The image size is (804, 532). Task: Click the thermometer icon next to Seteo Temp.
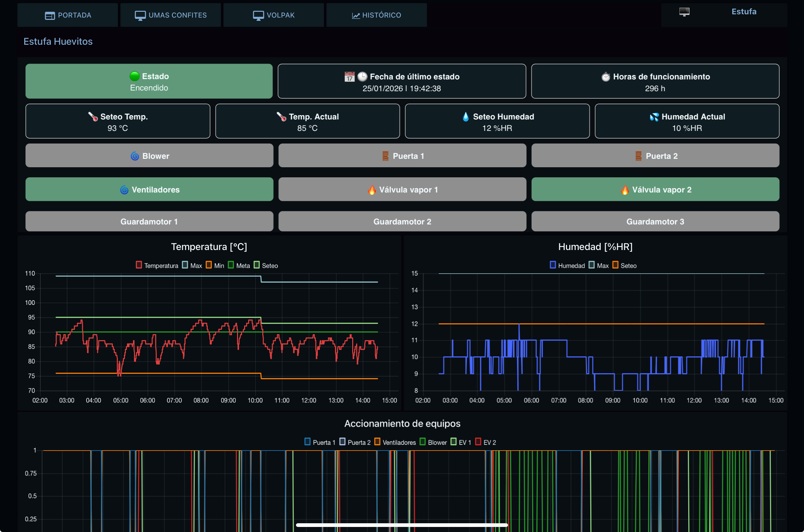point(93,116)
